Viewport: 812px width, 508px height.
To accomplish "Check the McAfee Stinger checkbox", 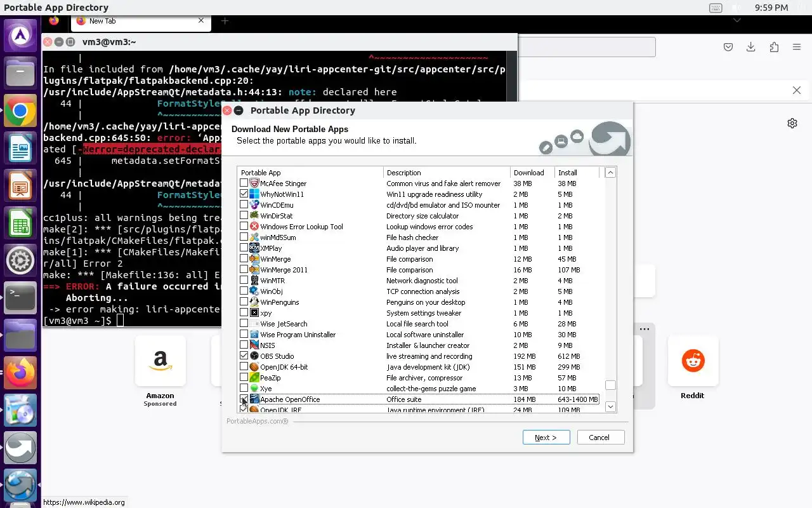I will point(244,184).
